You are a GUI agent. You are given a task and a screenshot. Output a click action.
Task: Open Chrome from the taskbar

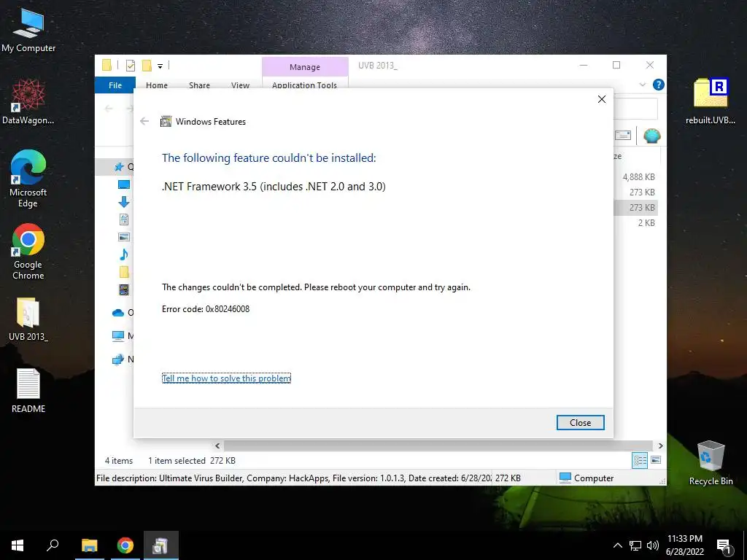pos(125,545)
